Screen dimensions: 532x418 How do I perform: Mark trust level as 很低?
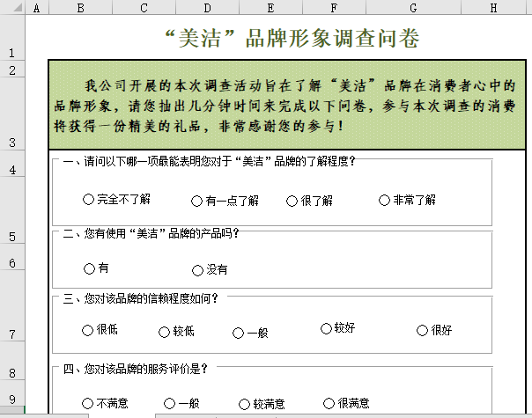pyautogui.click(x=87, y=330)
